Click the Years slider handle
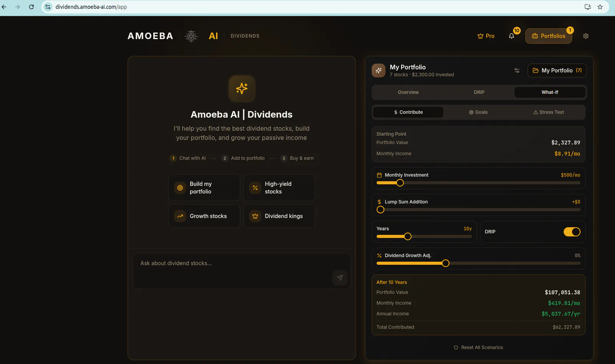The height and width of the screenshot is (364, 615). (408, 236)
